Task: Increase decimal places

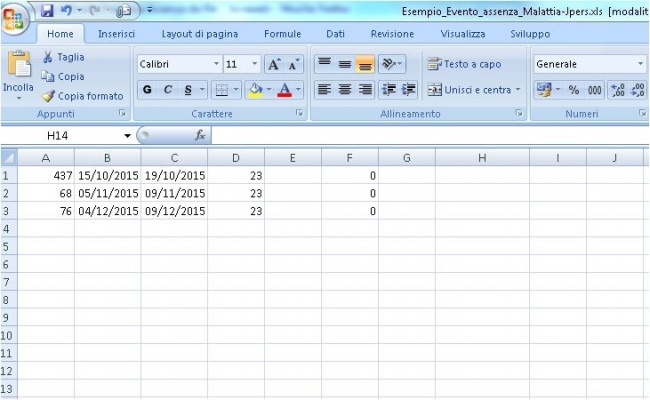Action: point(618,90)
